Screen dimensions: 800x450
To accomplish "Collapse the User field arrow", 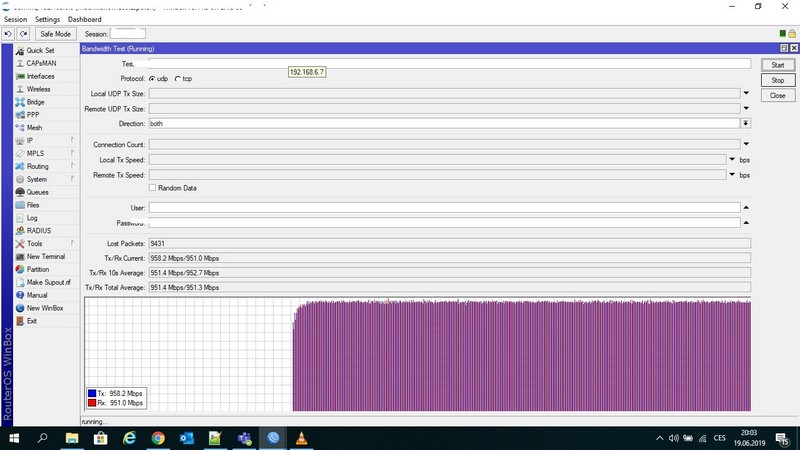I will point(746,208).
